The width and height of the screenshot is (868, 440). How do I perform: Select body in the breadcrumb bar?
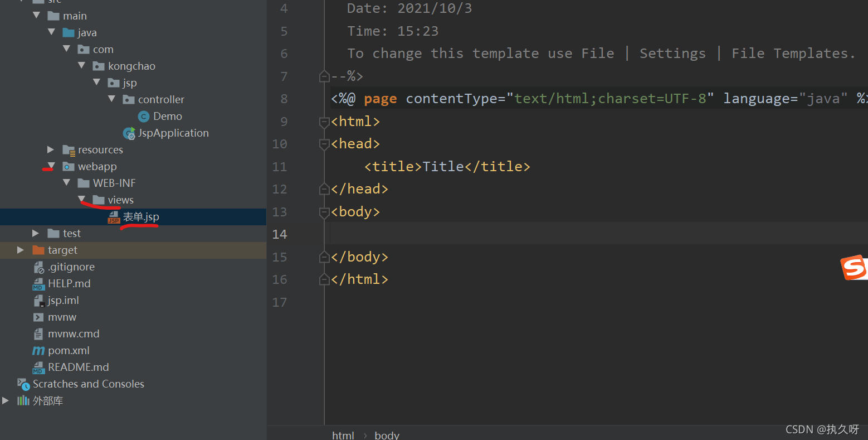(387, 435)
